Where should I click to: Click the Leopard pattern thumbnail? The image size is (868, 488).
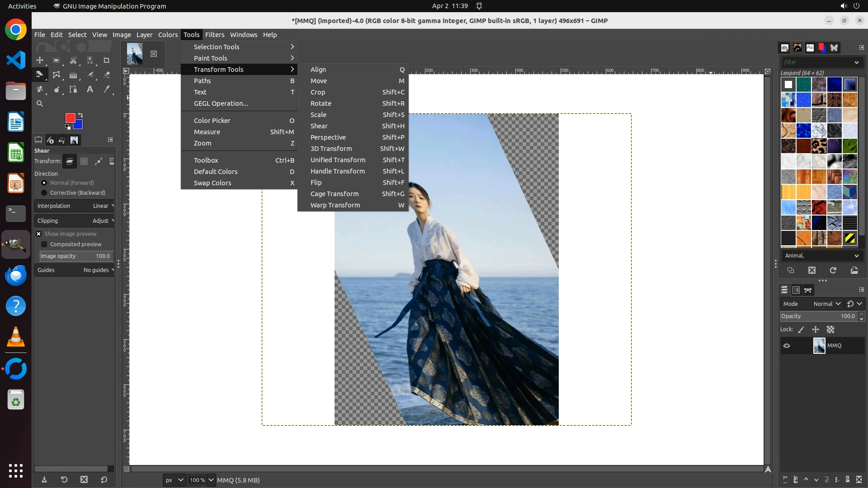[x=819, y=146]
